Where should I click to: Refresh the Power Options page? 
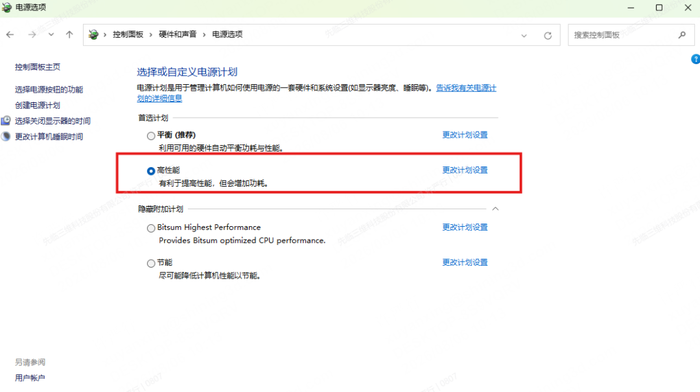coord(548,35)
